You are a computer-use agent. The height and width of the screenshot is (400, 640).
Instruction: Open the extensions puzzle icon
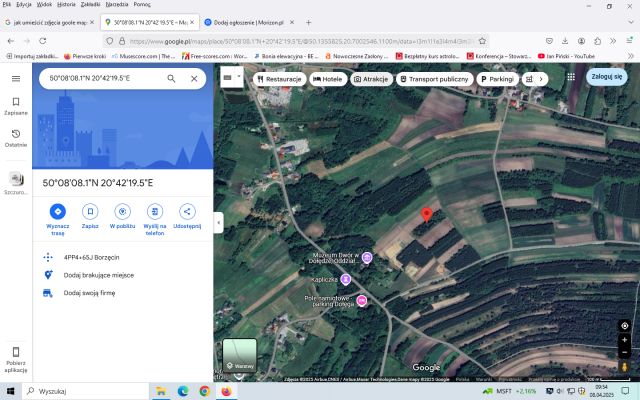(x=598, y=41)
